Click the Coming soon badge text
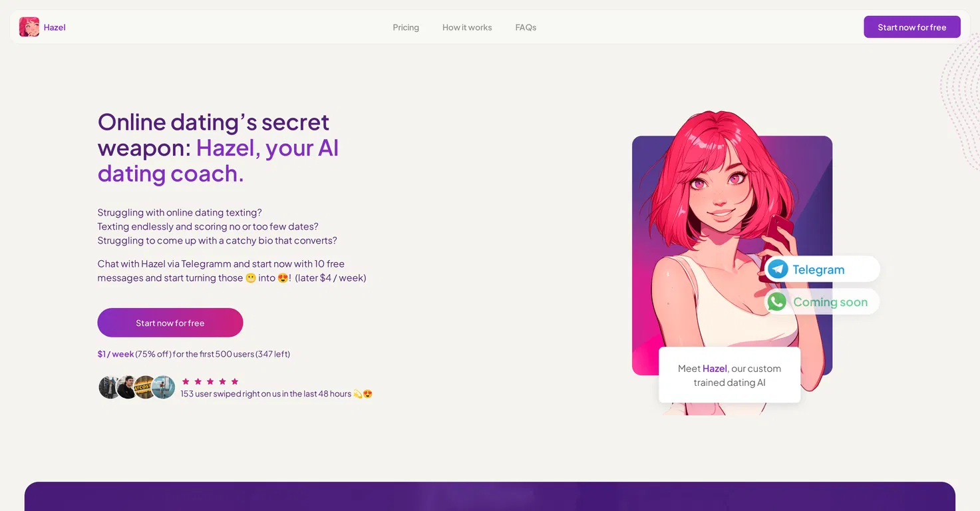This screenshot has height=511, width=980. click(830, 302)
